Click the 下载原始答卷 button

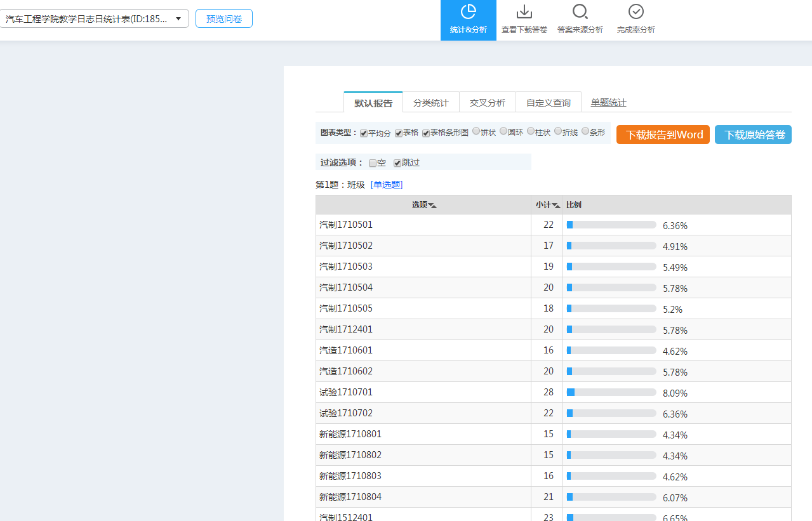(x=753, y=135)
